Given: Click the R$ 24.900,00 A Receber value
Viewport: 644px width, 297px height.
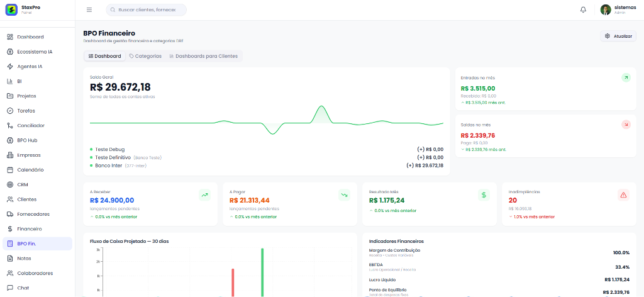Looking at the screenshot, I should pyautogui.click(x=112, y=201).
